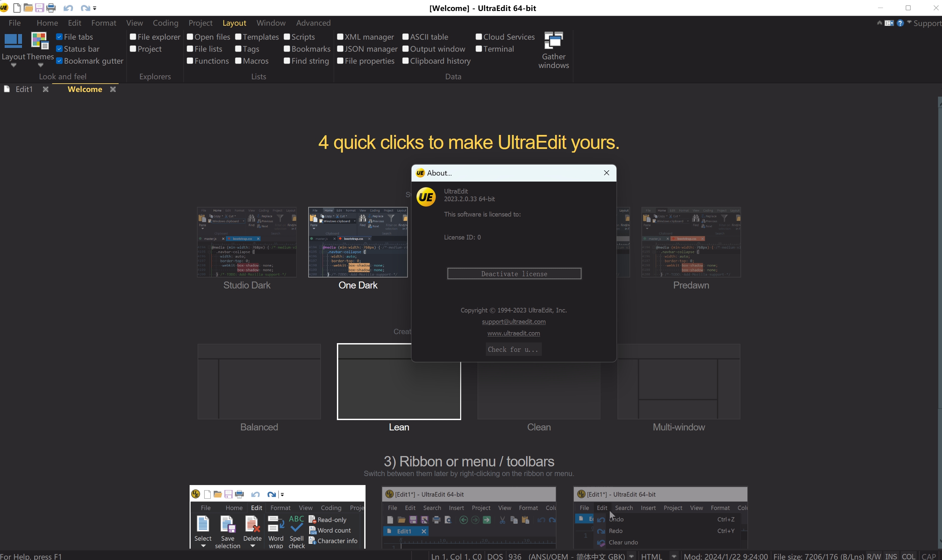Check the Terminal checkbox

pos(478,49)
